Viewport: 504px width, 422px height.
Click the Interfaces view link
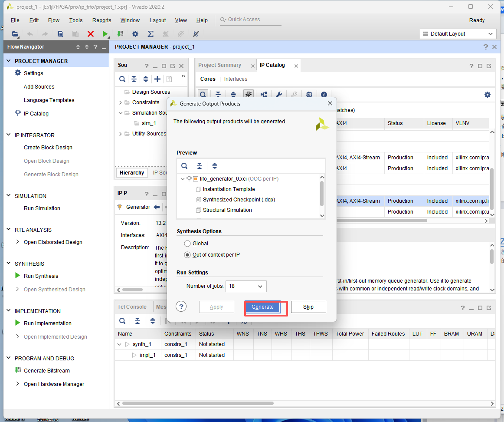(x=236, y=79)
